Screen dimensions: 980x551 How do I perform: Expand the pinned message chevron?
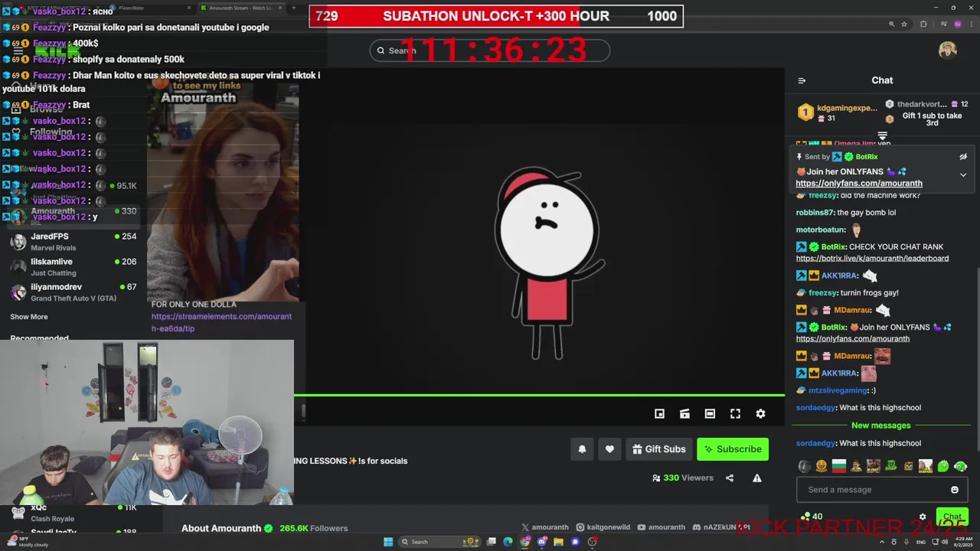pos(963,175)
